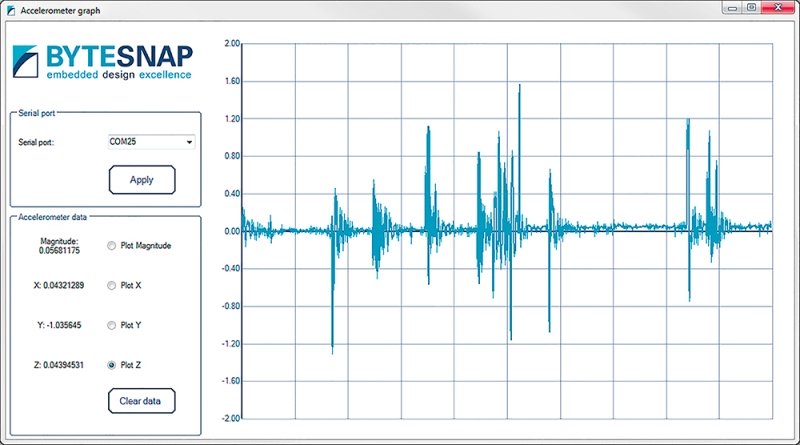Choose the Plot Y radio button
The width and height of the screenshot is (800, 445).
111,325
